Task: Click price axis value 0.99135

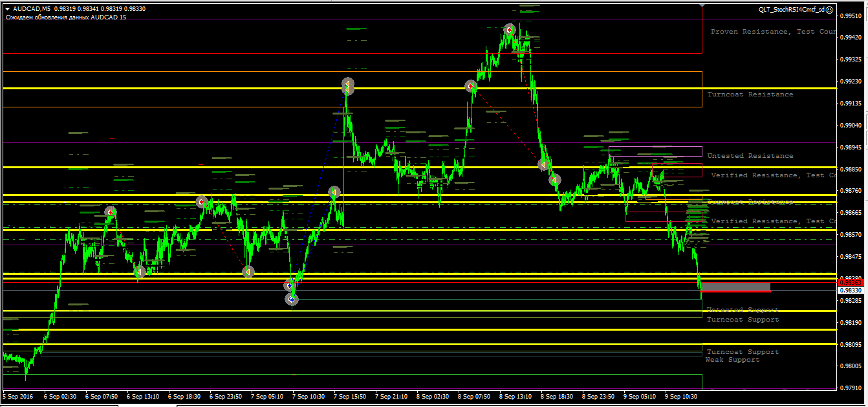Action: 851,104
